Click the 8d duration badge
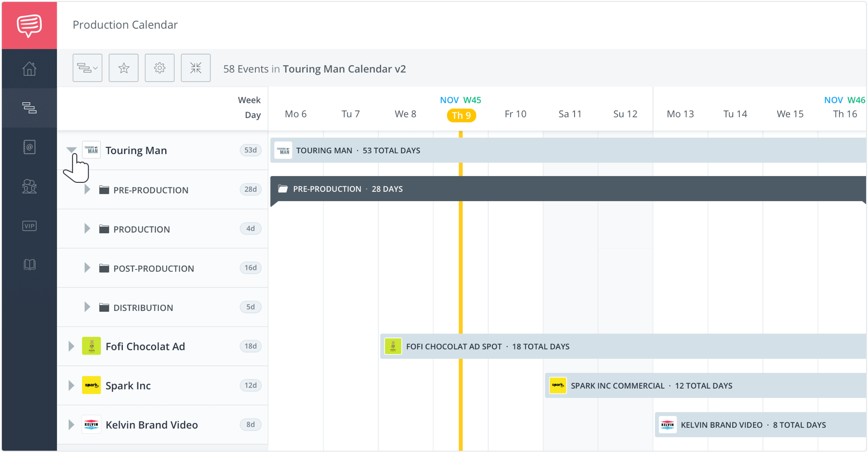This screenshot has width=868, height=453. [x=251, y=425]
